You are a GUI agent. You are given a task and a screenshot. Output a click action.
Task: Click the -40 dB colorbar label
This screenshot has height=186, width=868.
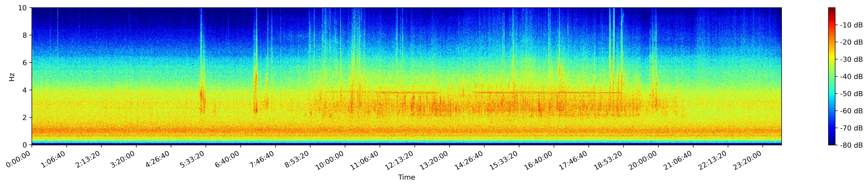click(x=851, y=77)
